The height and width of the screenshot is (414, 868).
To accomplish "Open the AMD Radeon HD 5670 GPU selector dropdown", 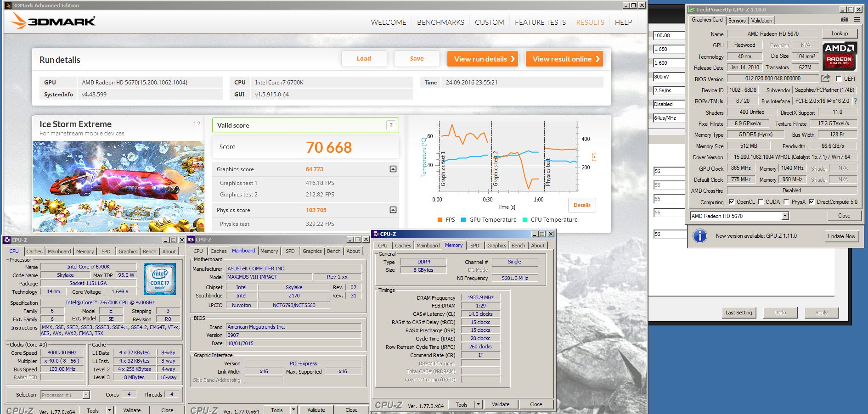I will click(x=785, y=216).
